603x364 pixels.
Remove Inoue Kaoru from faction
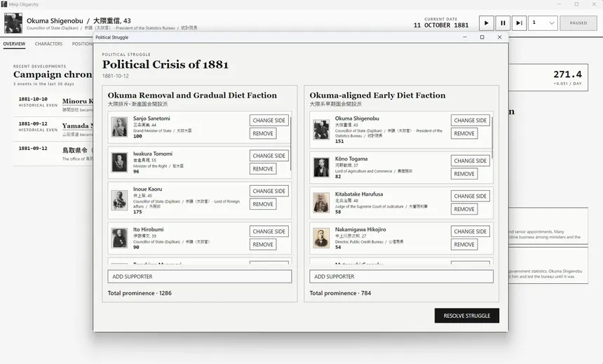[x=263, y=204]
